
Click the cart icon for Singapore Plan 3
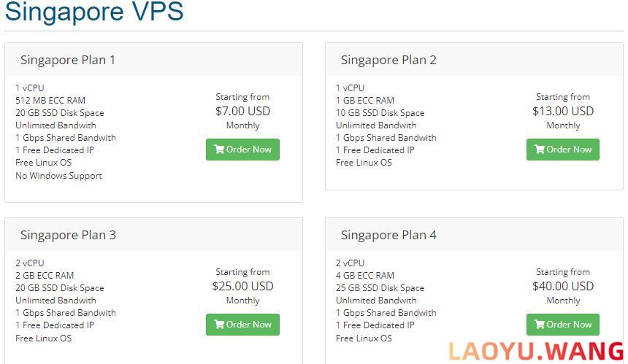point(219,324)
